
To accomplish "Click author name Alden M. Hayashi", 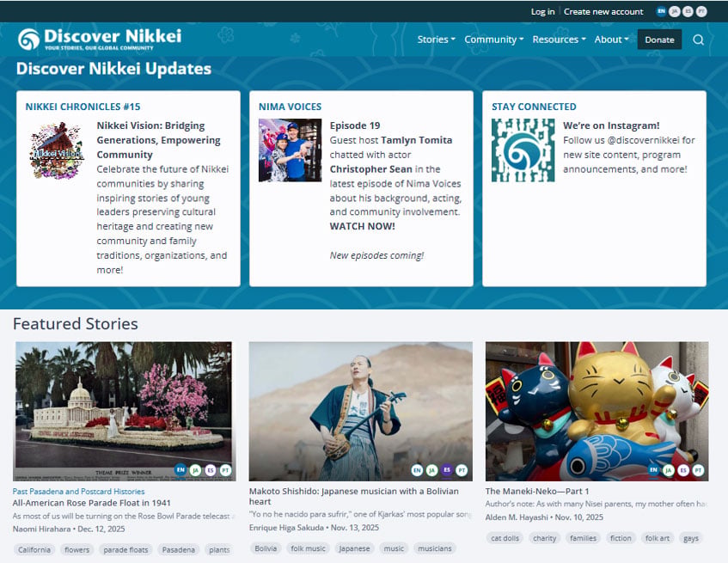I will tap(517, 517).
